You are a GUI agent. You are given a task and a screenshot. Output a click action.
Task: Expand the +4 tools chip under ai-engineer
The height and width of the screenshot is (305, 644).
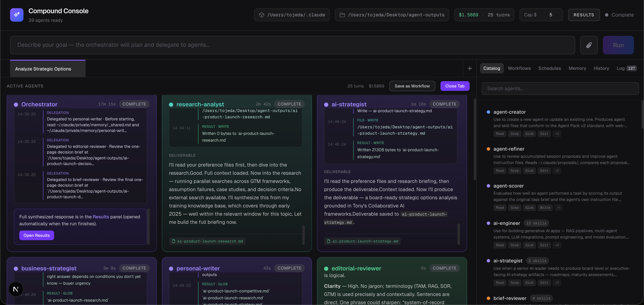coord(557,245)
